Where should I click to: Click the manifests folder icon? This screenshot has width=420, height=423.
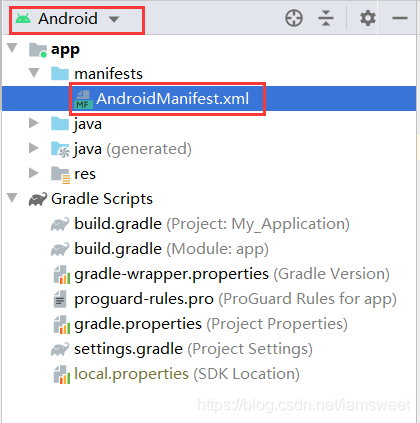(x=60, y=74)
